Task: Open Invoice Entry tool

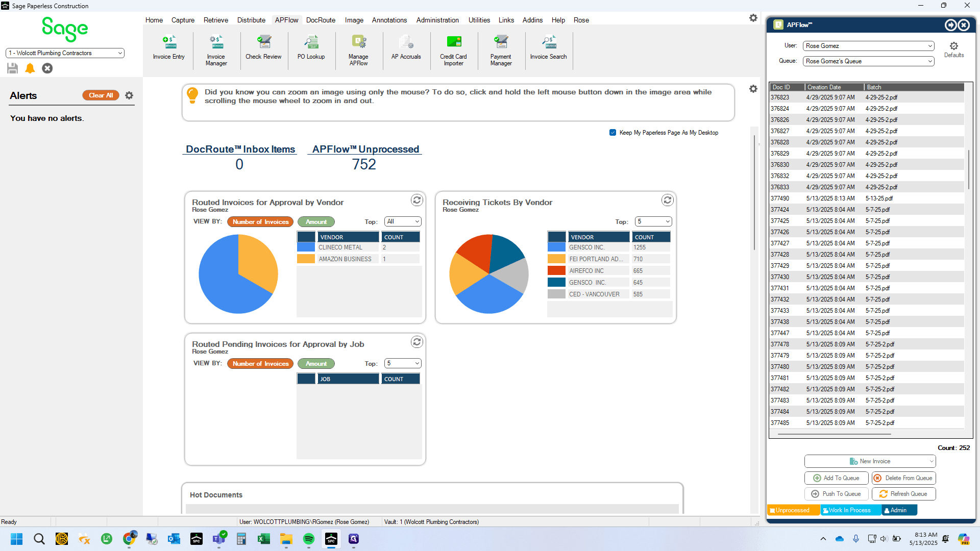Action: (x=168, y=47)
